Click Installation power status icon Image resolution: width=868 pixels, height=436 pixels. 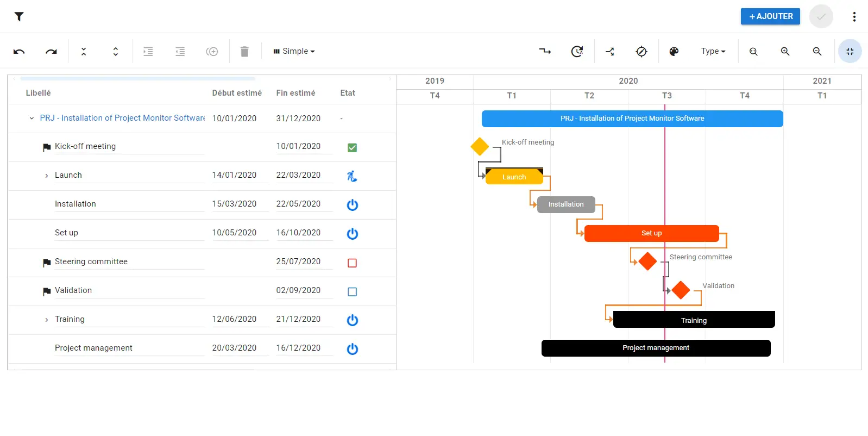tap(353, 204)
